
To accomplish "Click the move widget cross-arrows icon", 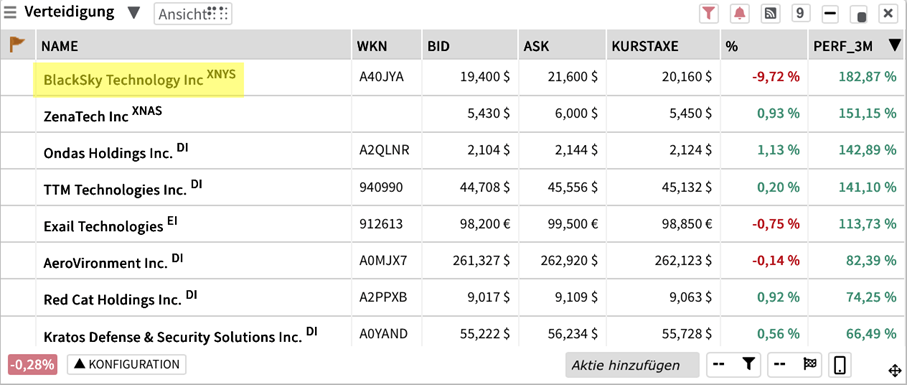I will (894, 371).
